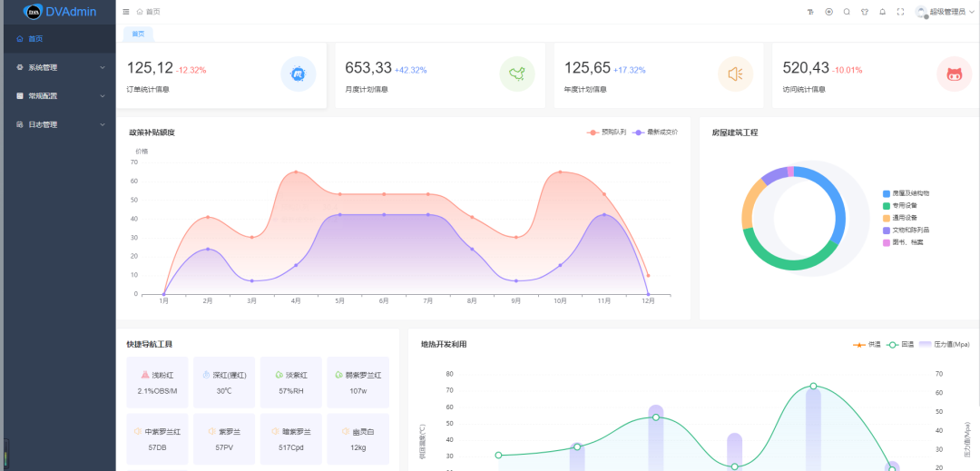The width and height of the screenshot is (980, 471).
Task: Toggle the 压力值(Mpa) legend item
Action: point(945,344)
